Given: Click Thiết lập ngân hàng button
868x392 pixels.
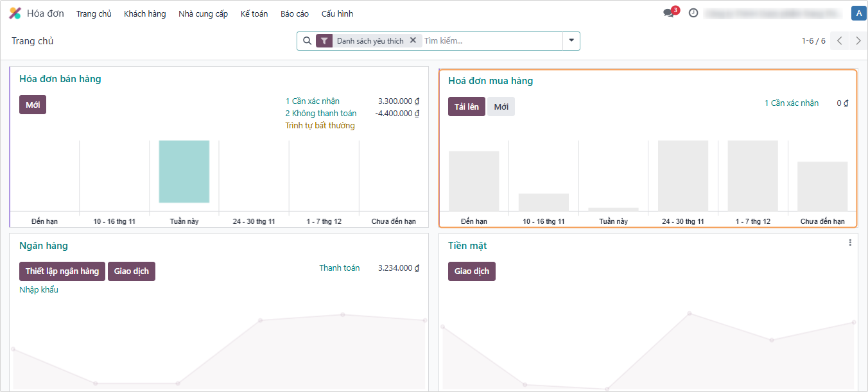Looking at the screenshot, I should [62, 271].
